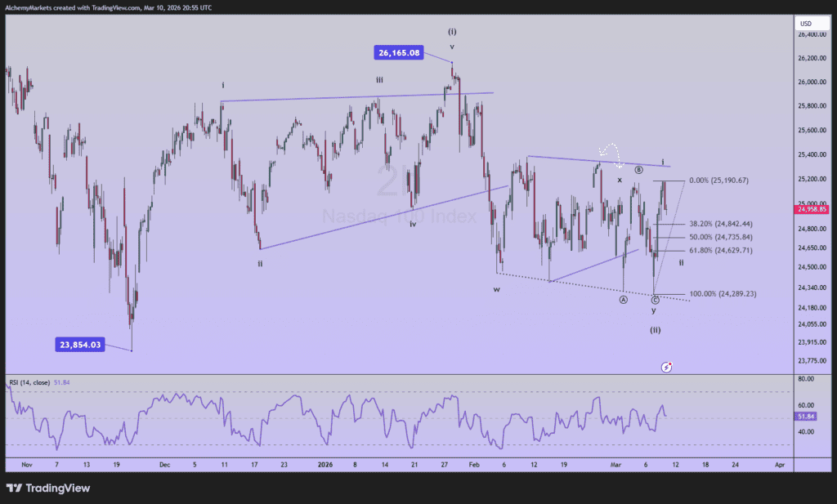Select the circled C wave marker
The image size is (837, 504).
coord(654,300)
